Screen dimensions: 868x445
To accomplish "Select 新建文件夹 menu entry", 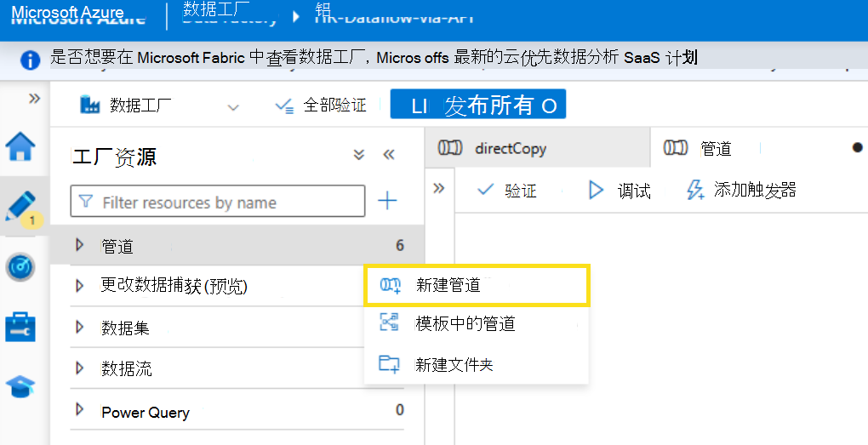I will pos(477,364).
